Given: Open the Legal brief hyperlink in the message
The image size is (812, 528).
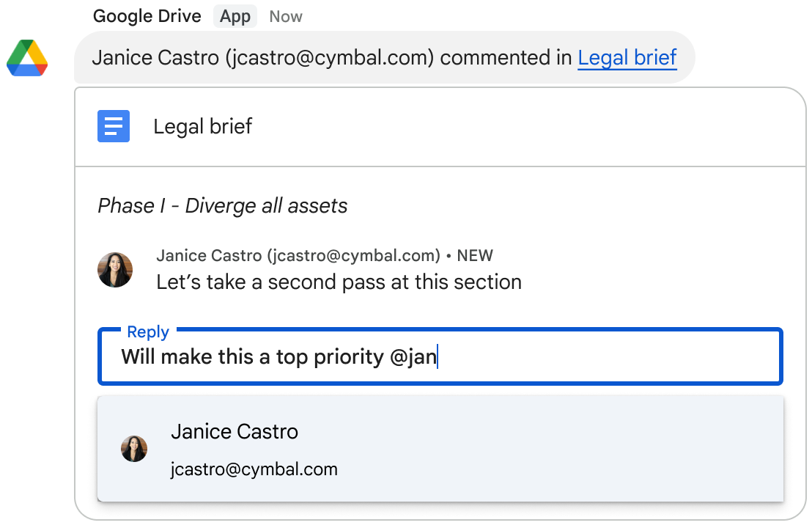Looking at the screenshot, I should click(627, 57).
